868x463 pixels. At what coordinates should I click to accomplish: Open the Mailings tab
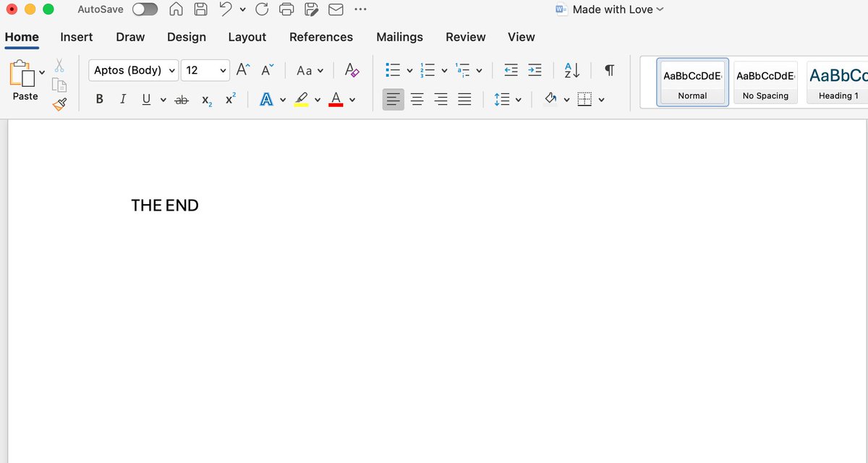[x=399, y=37]
